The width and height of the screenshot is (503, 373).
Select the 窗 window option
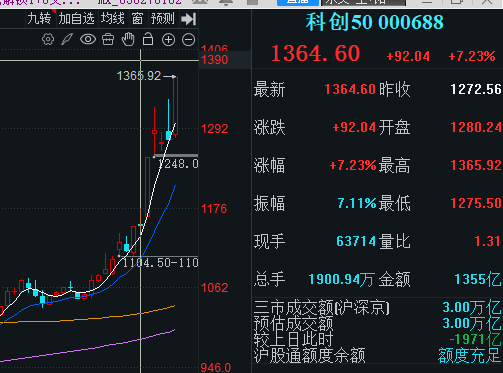[138, 19]
